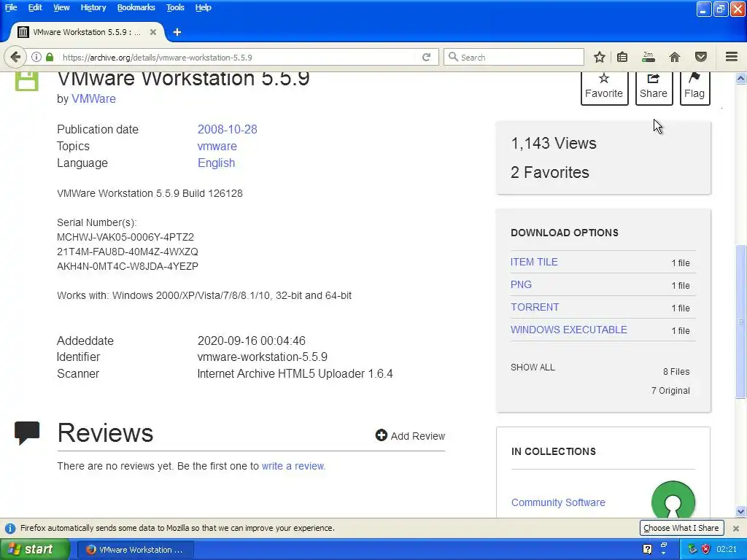
Task: Download the PNG option
Action: click(x=521, y=284)
